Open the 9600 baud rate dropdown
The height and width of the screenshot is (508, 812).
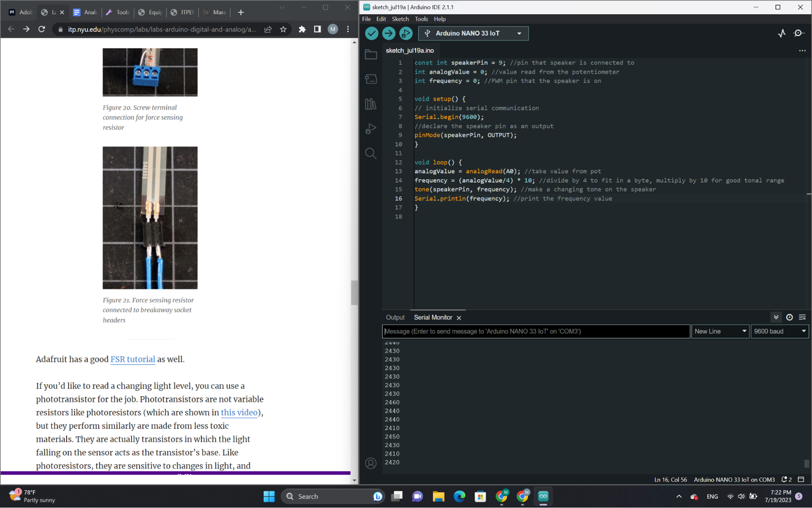click(x=780, y=332)
